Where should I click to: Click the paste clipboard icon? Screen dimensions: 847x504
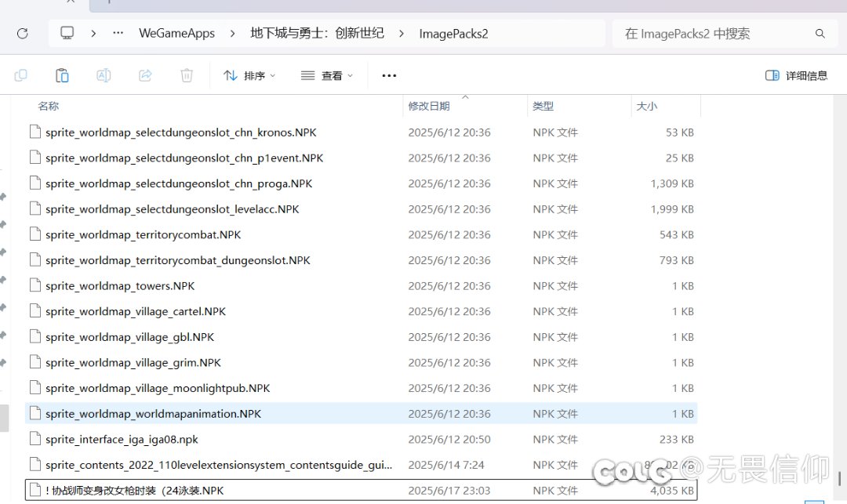[x=62, y=75]
